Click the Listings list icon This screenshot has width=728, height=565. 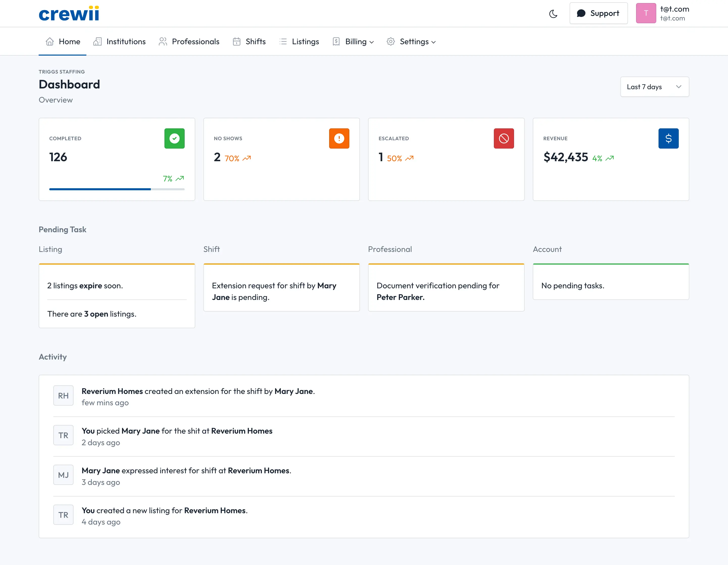tap(283, 42)
